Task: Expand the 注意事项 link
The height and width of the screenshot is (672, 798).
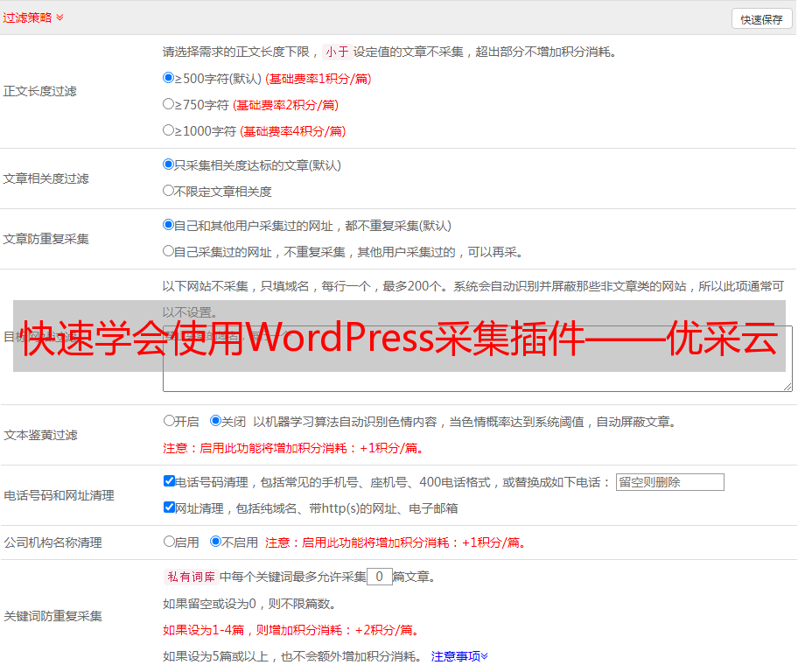Action: [459, 656]
